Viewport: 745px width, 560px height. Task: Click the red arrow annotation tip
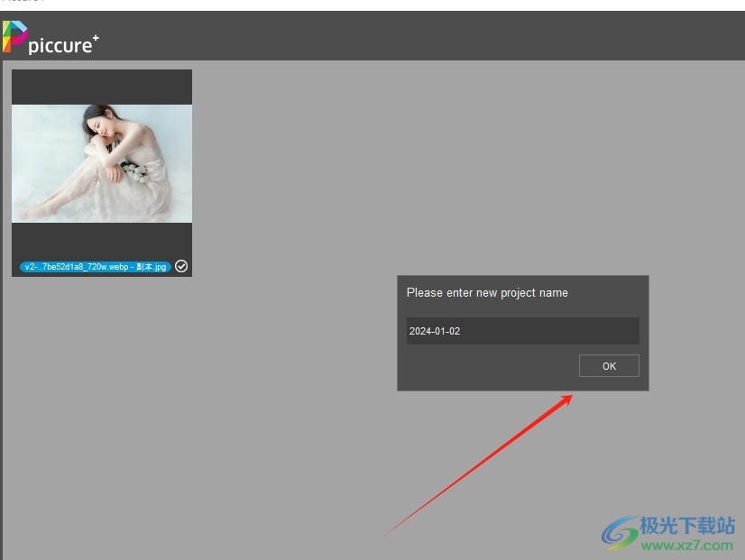coord(571,396)
